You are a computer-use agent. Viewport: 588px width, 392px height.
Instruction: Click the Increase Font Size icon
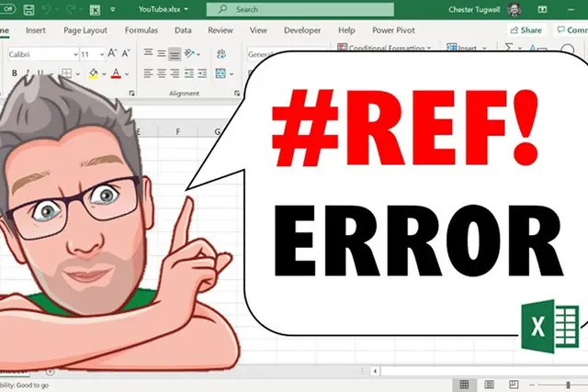coord(112,53)
